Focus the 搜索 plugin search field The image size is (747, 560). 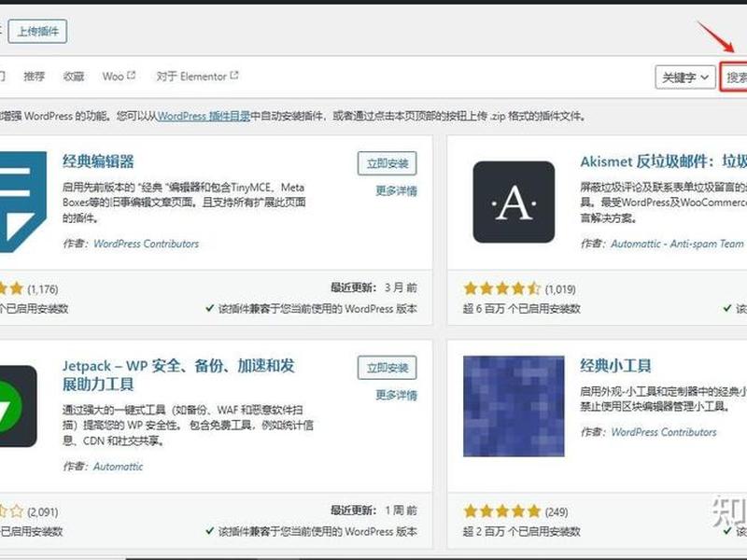[x=734, y=77]
